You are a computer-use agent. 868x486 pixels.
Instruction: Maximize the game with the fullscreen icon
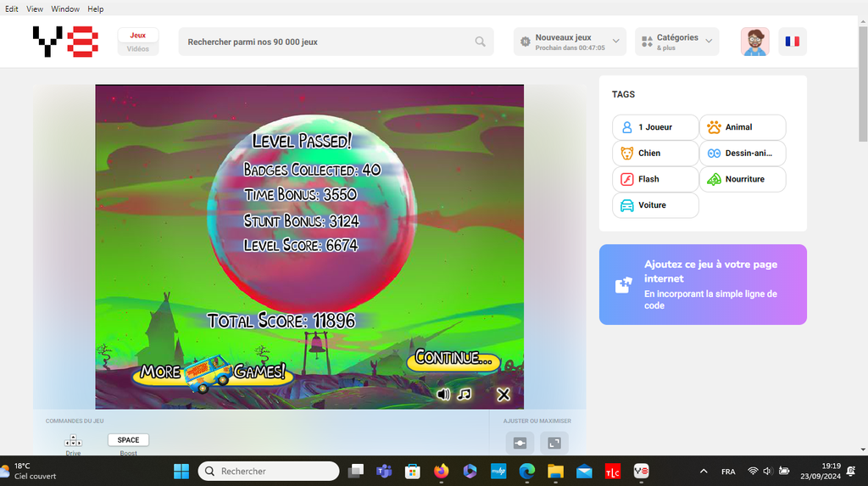tap(554, 443)
